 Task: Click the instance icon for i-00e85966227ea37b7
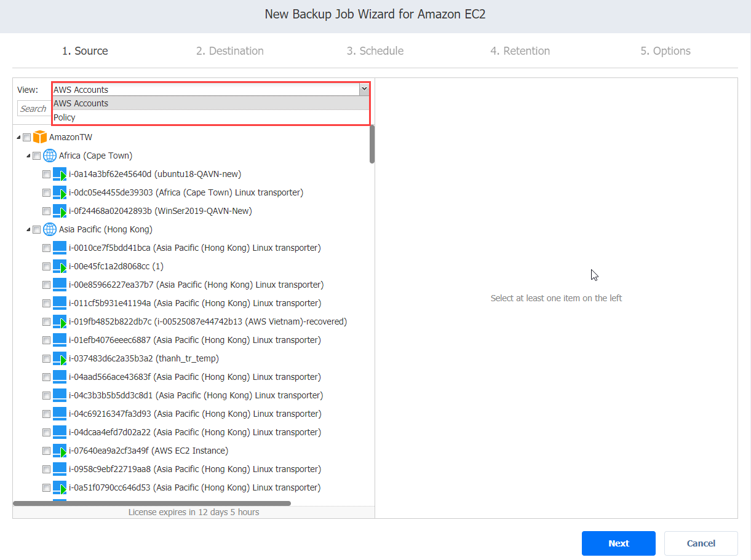pos(60,285)
